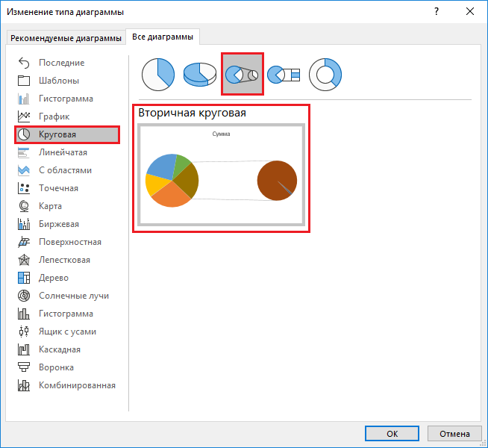Select the standard pie chart subtype icon

[x=158, y=75]
